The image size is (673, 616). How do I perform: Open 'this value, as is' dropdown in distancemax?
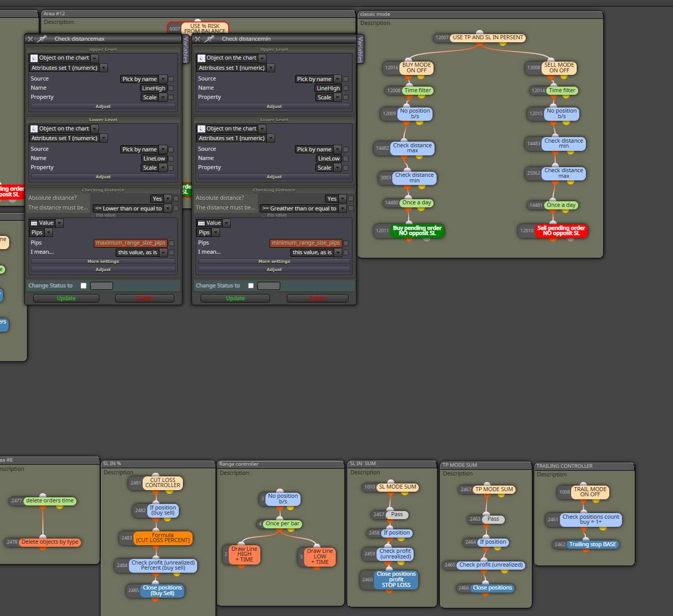click(163, 252)
